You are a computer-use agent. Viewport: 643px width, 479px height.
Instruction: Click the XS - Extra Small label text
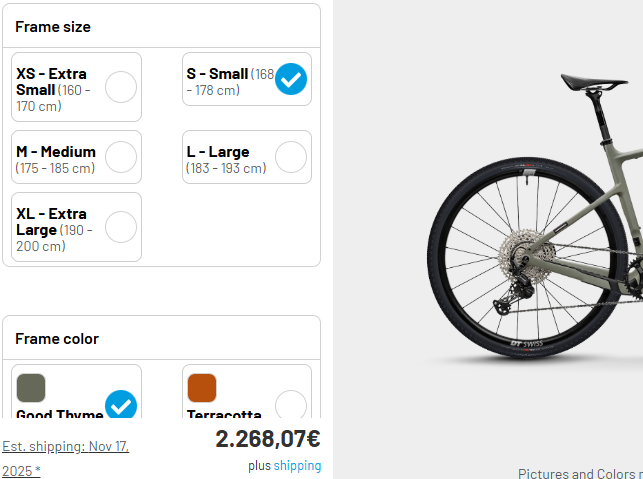click(x=51, y=82)
